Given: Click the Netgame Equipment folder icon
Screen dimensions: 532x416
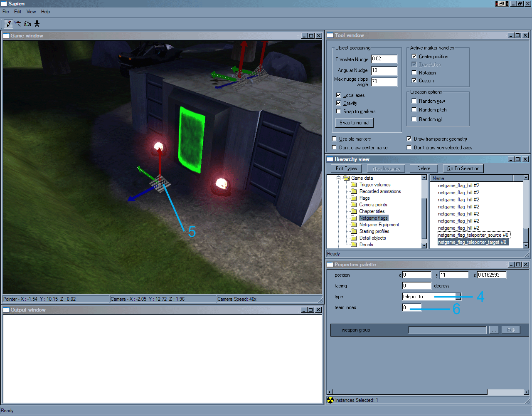Looking at the screenshot, I should 354,225.
